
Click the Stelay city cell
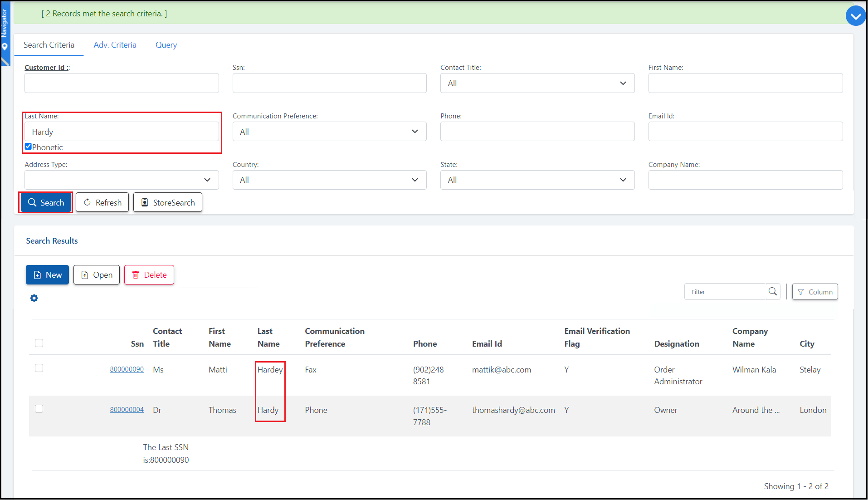pos(810,370)
